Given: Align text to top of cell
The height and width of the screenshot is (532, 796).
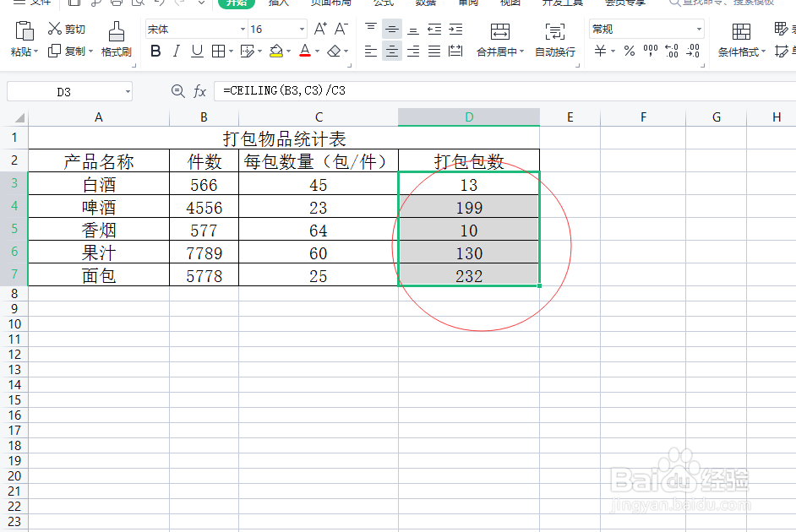Looking at the screenshot, I should 371,29.
